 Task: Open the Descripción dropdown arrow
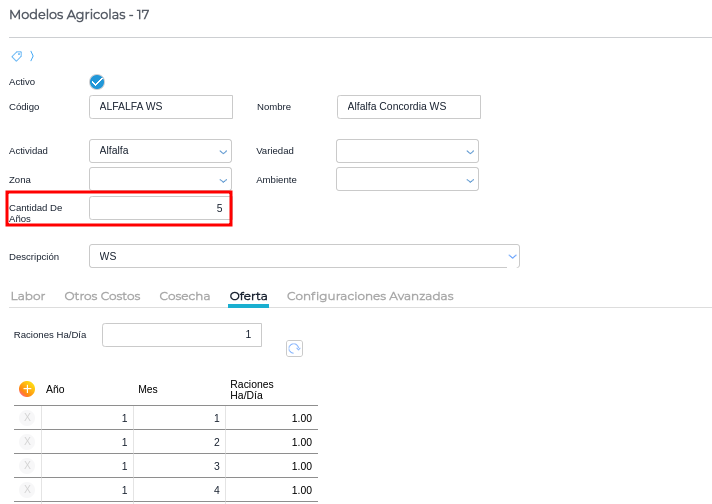click(512, 257)
